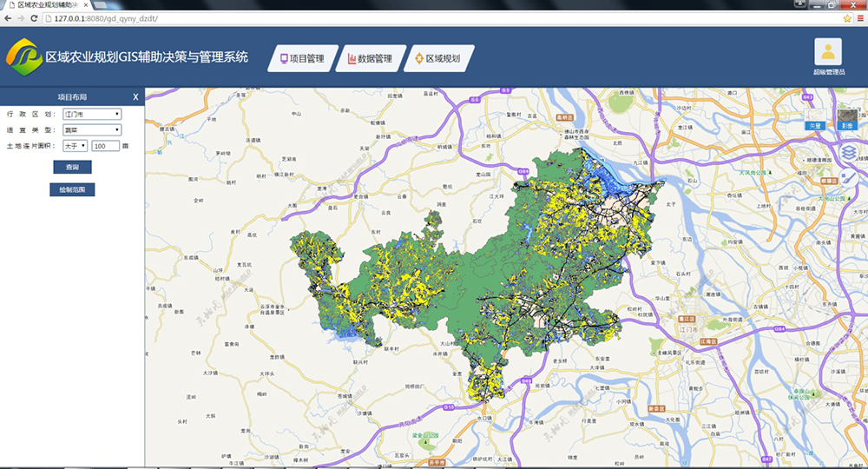Expand the 行政区划 dropdown showing 江门市

point(91,114)
